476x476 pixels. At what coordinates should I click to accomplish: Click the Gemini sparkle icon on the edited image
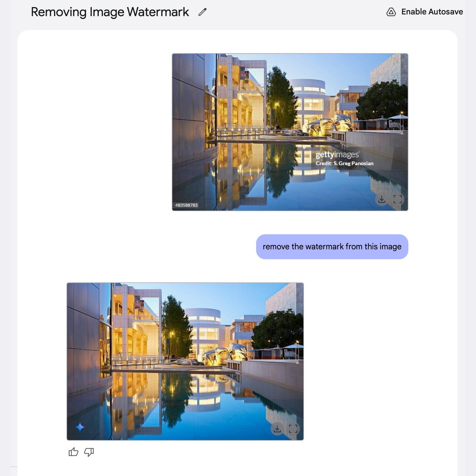[x=79, y=427]
